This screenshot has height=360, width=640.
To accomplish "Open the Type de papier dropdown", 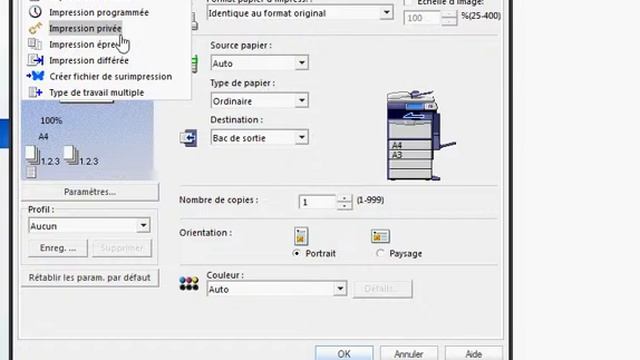I will click(x=302, y=100).
